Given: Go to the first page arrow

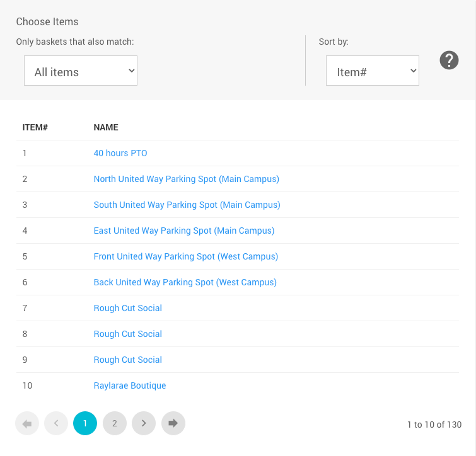Looking at the screenshot, I should point(27,424).
